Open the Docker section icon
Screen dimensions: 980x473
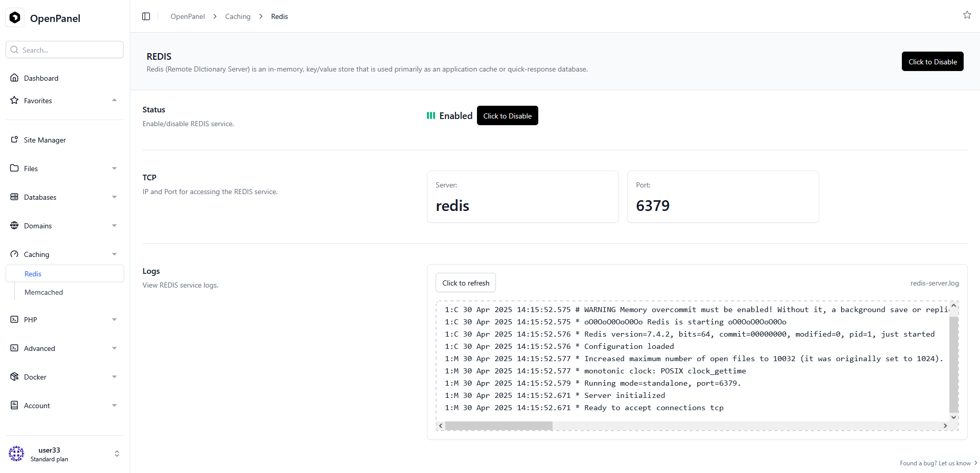tap(15, 376)
